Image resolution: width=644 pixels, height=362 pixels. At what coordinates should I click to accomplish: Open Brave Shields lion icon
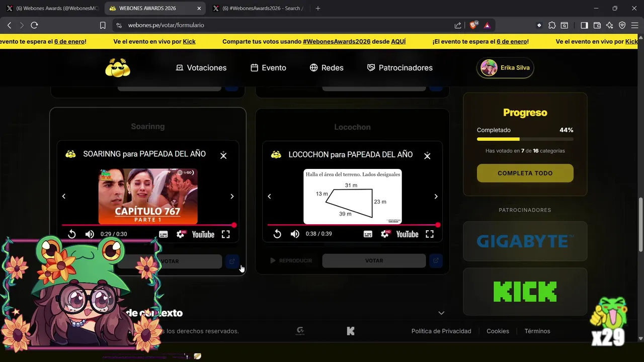click(x=473, y=25)
